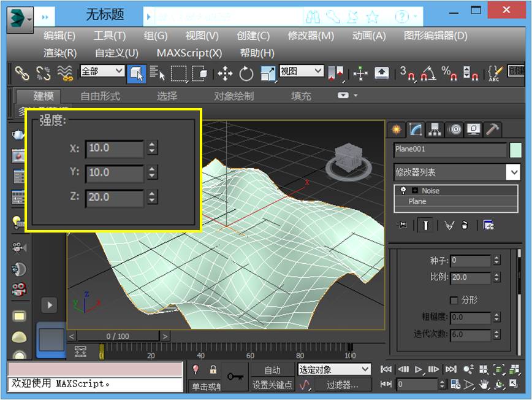The image size is (532, 400).
Task: Click the 比例 spinner arrows
Action: click(x=496, y=277)
